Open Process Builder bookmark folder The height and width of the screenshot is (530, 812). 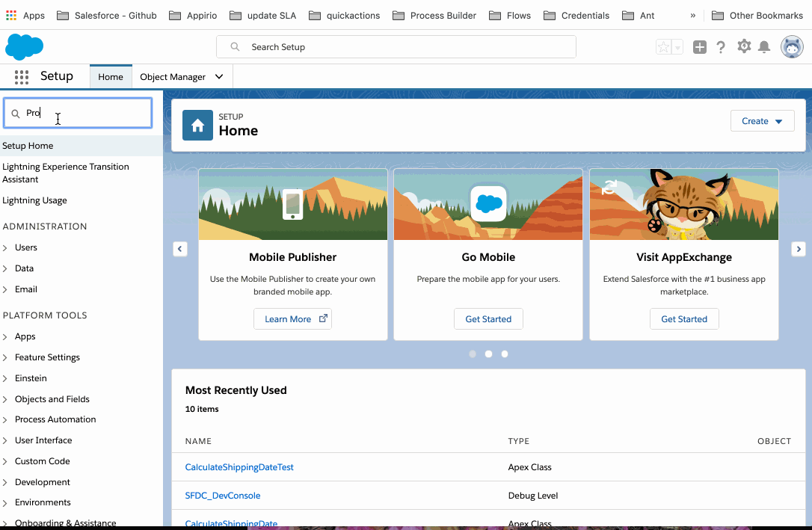point(434,16)
